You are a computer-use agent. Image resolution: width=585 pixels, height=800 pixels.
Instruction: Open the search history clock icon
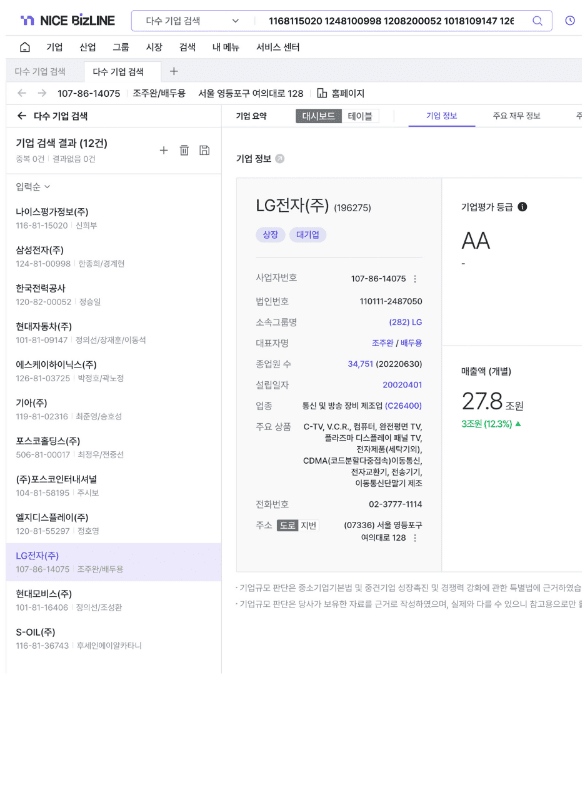tap(570, 21)
